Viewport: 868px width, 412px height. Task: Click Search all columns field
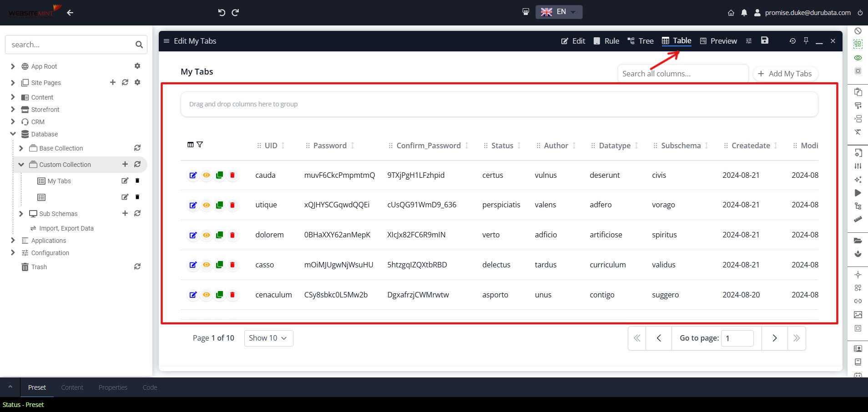[x=683, y=74]
